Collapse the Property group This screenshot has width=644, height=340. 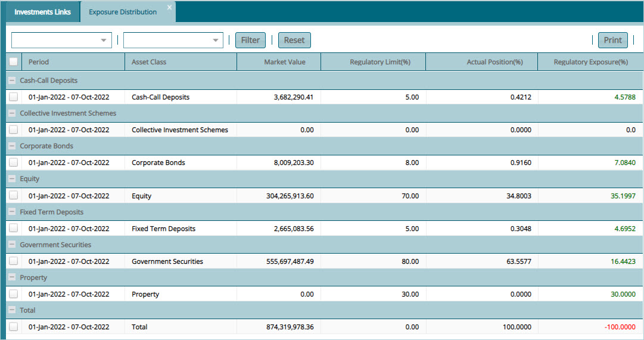point(12,277)
